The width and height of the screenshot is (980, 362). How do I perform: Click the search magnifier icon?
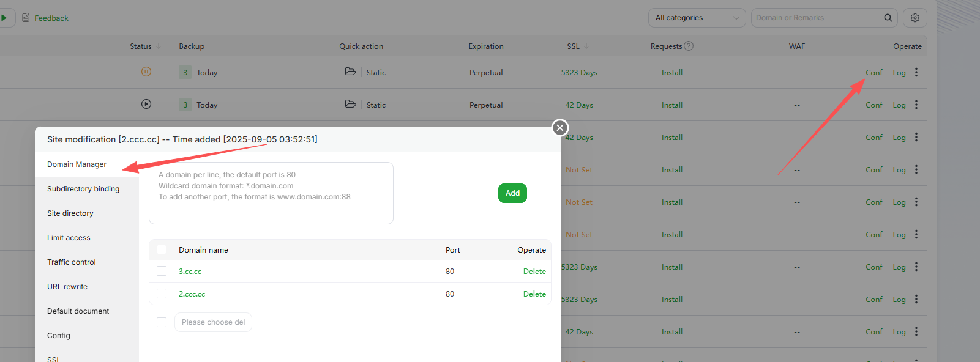tap(888, 18)
